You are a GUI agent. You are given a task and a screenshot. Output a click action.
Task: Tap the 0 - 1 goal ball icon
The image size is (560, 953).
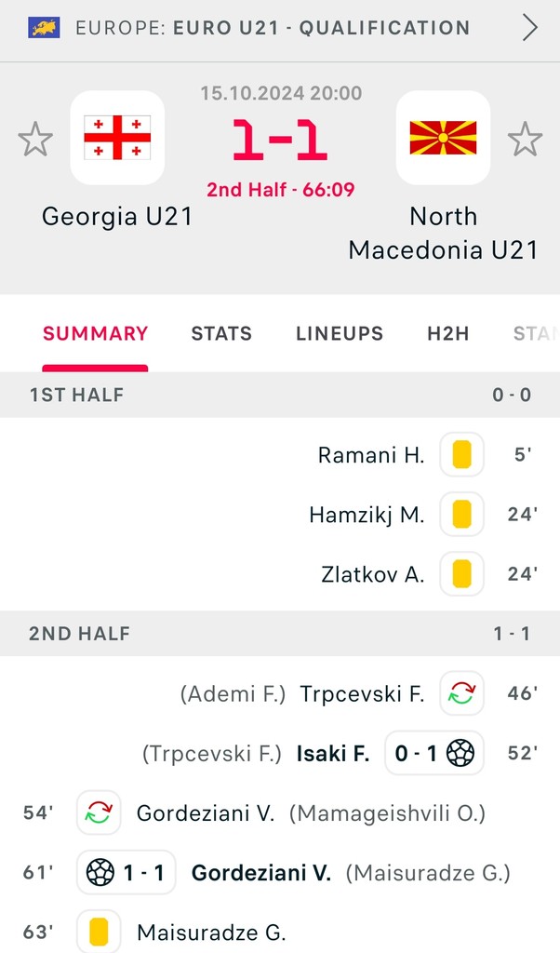click(x=460, y=753)
